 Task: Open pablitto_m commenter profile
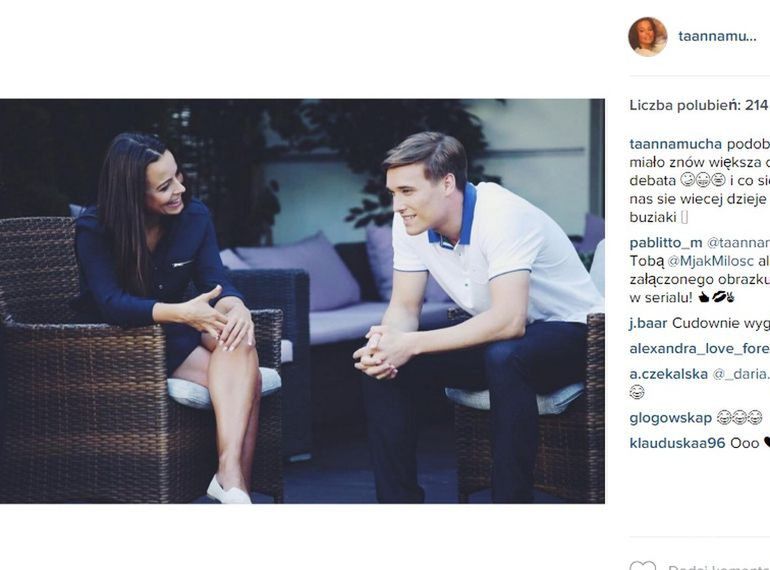tap(666, 243)
